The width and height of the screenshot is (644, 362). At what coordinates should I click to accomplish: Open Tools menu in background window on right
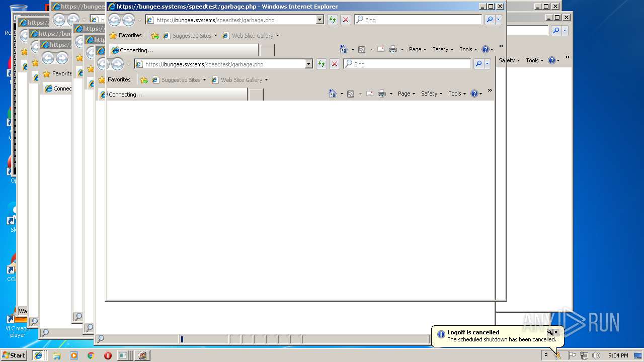pos(535,60)
